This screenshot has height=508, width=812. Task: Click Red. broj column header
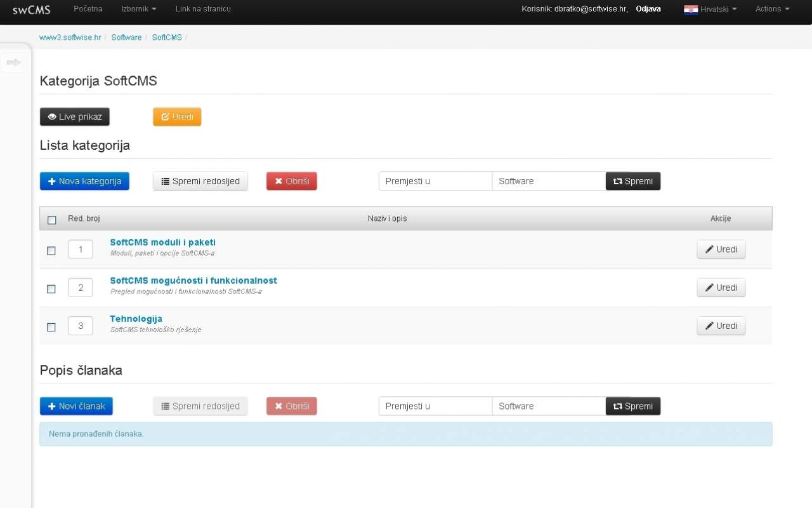point(84,218)
